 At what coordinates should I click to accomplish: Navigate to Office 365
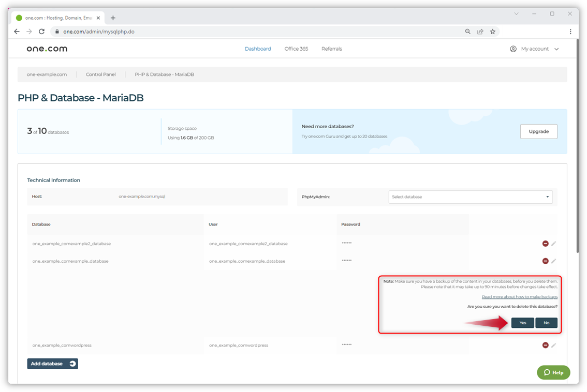(x=296, y=49)
